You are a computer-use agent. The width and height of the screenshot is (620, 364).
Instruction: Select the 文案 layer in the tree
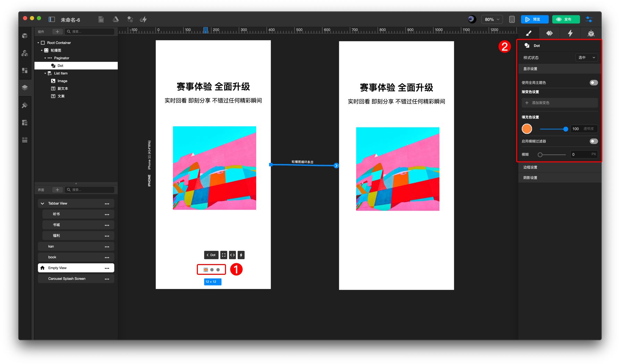pyautogui.click(x=76, y=96)
